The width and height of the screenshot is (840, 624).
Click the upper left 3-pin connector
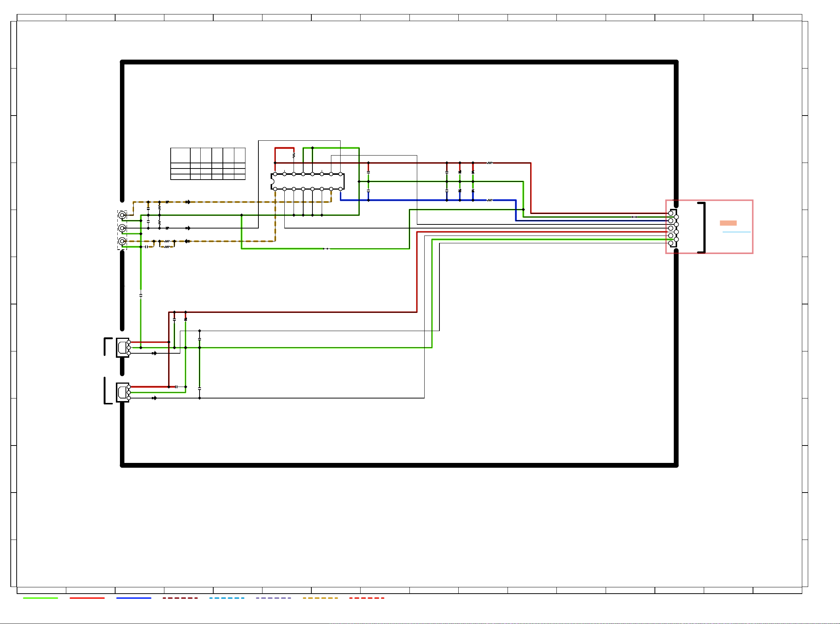point(123,347)
